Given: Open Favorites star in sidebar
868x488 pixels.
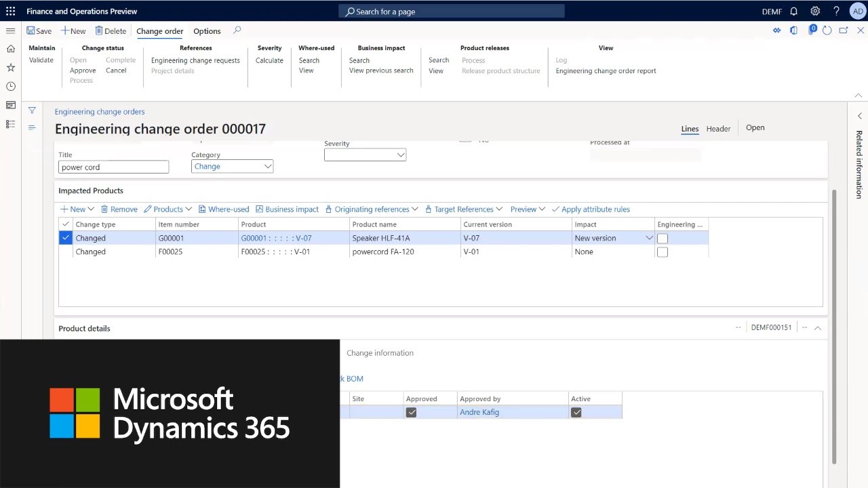Looking at the screenshot, I should [x=10, y=68].
